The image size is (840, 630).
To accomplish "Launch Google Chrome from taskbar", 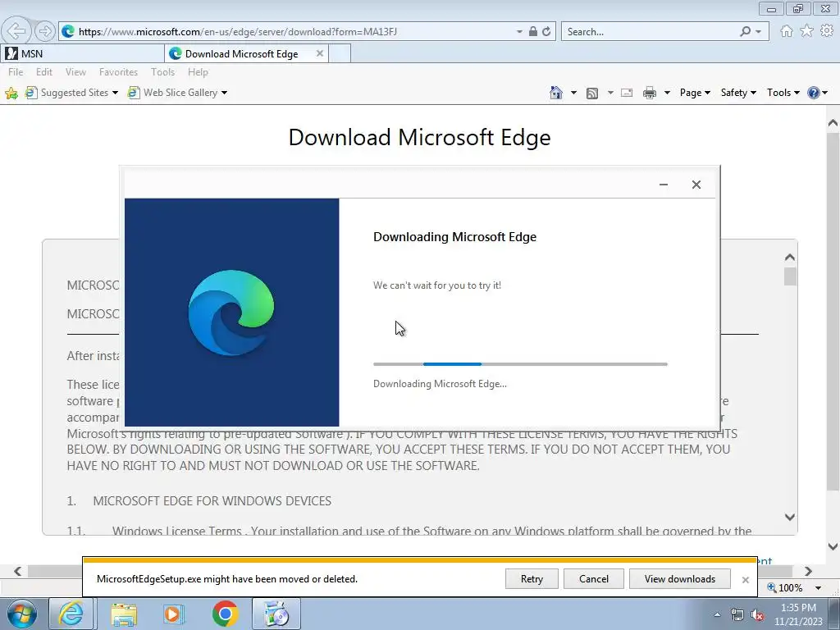I will tap(225, 614).
